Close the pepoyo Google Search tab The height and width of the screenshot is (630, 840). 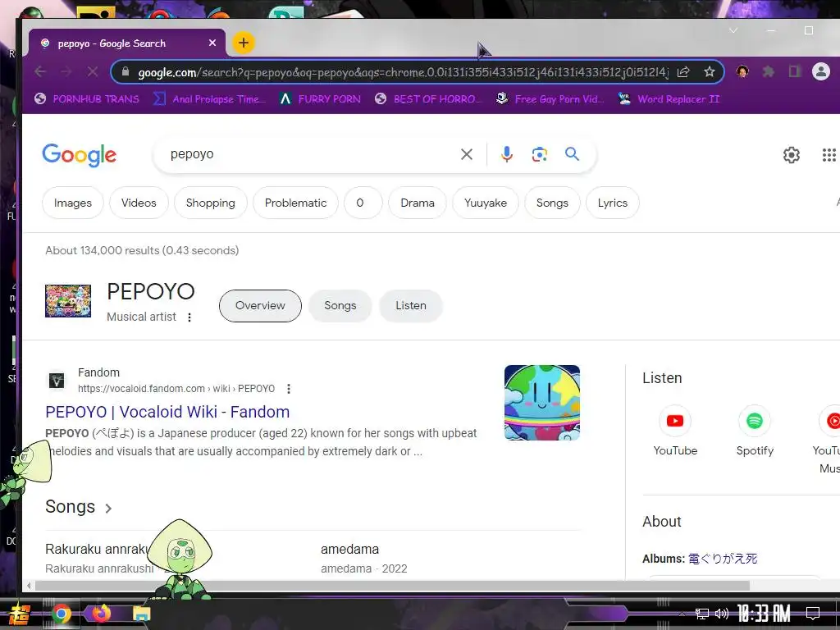tap(212, 43)
